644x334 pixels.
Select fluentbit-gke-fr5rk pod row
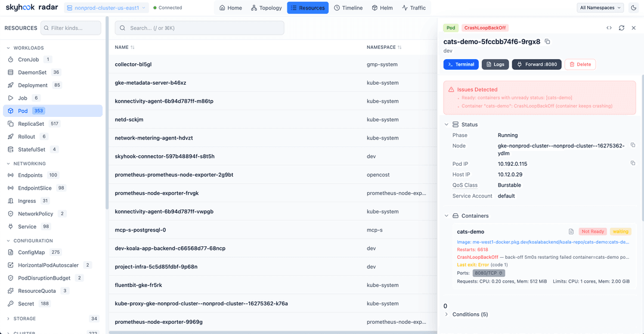(x=273, y=285)
